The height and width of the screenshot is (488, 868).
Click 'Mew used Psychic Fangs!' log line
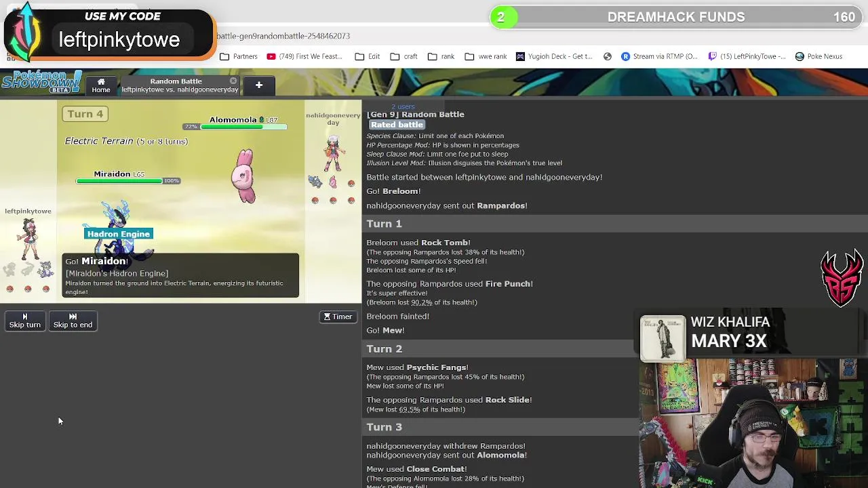tap(417, 367)
